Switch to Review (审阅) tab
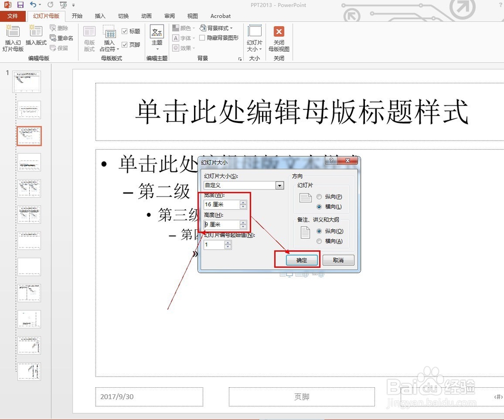 click(x=169, y=16)
